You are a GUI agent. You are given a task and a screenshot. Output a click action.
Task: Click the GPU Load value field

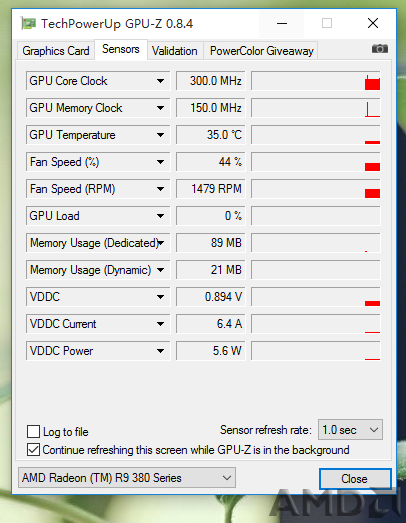click(211, 216)
